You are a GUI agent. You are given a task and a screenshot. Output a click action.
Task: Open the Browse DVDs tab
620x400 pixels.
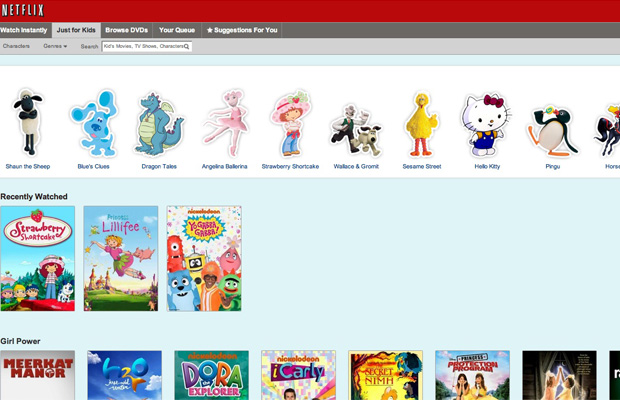[126, 30]
